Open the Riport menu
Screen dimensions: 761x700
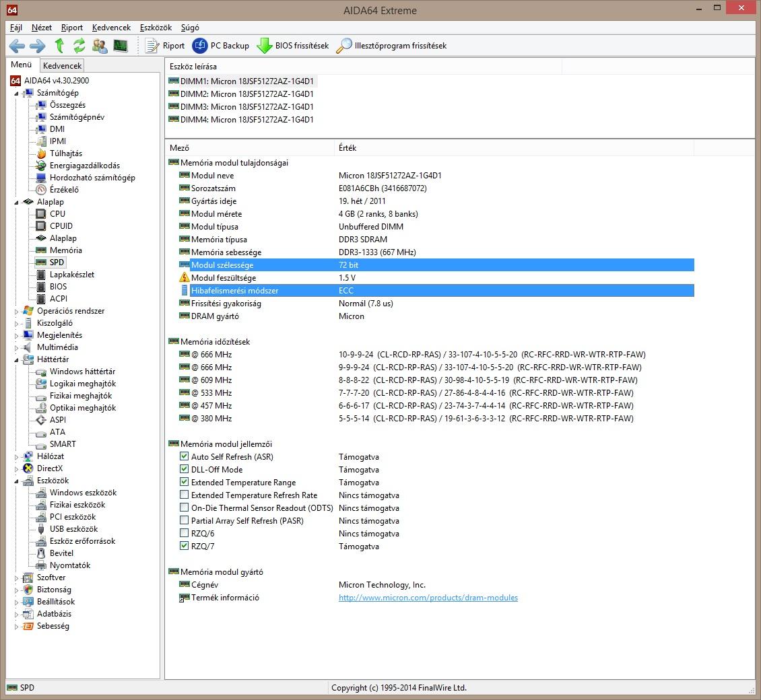[x=72, y=28]
